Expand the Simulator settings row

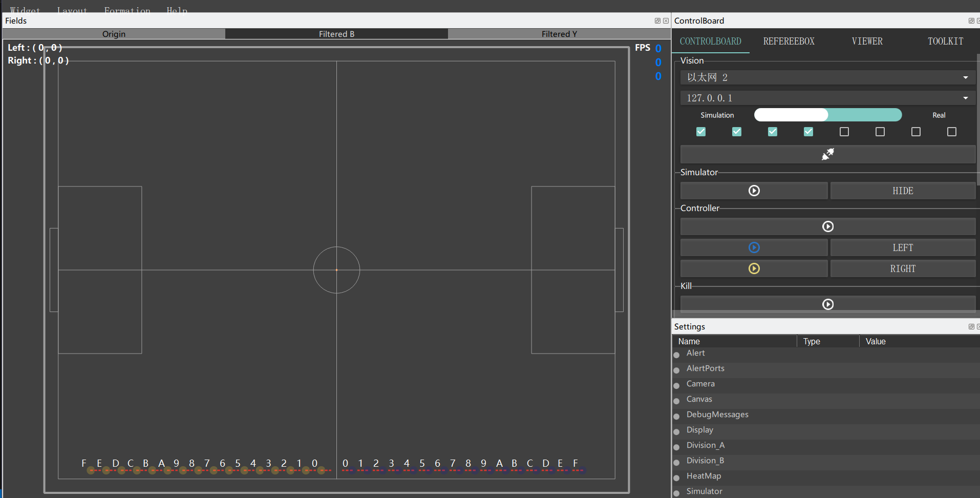coord(676,493)
